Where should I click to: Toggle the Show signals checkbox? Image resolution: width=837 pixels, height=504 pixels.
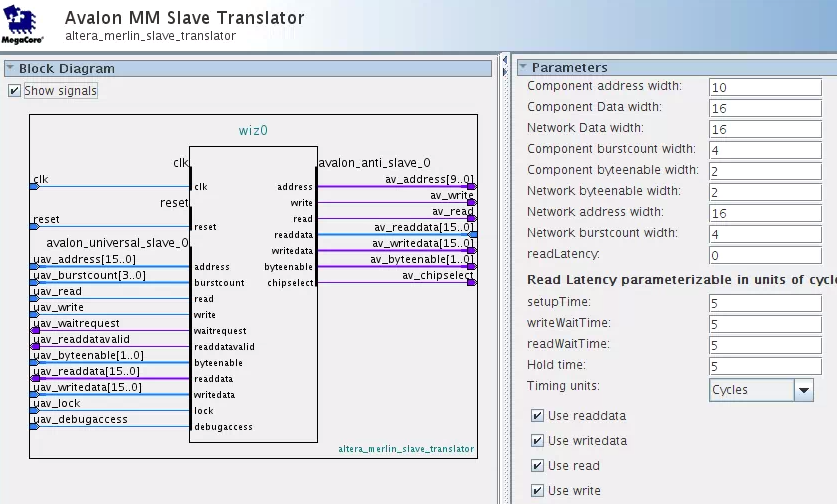tap(14, 91)
